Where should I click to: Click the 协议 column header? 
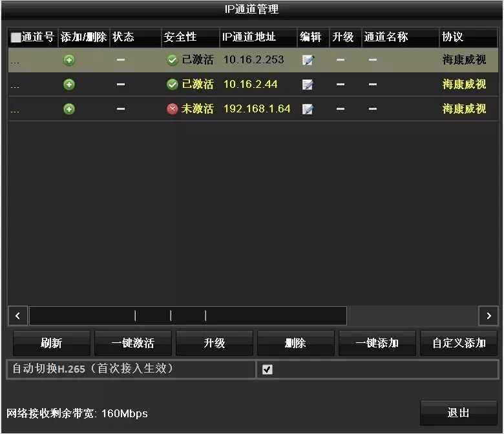point(468,37)
